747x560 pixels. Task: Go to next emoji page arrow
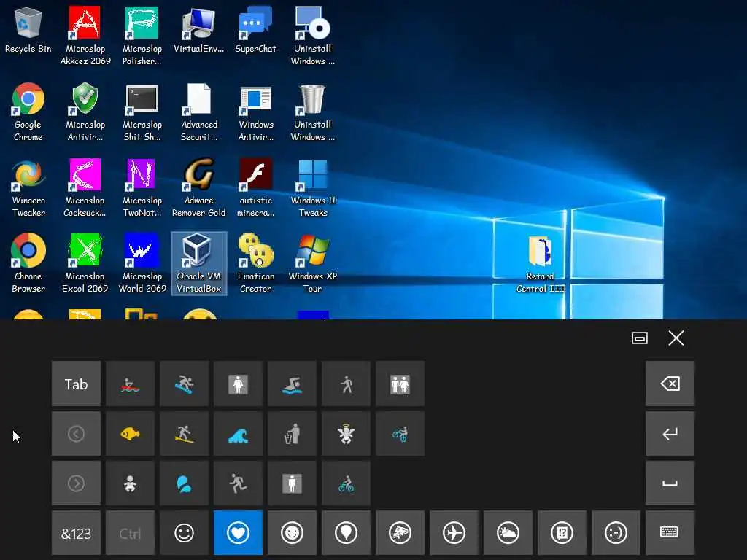(x=76, y=483)
